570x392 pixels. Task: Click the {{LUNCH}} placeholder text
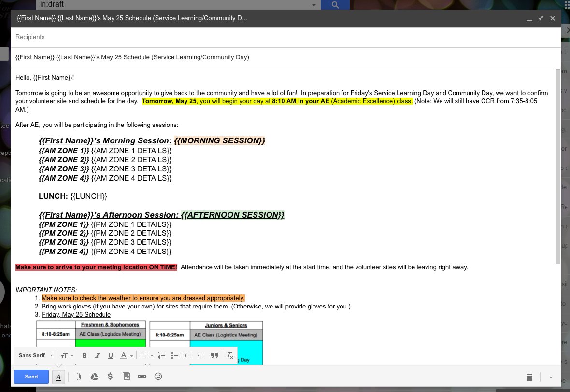pyautogui.click(x=89, y=196)
